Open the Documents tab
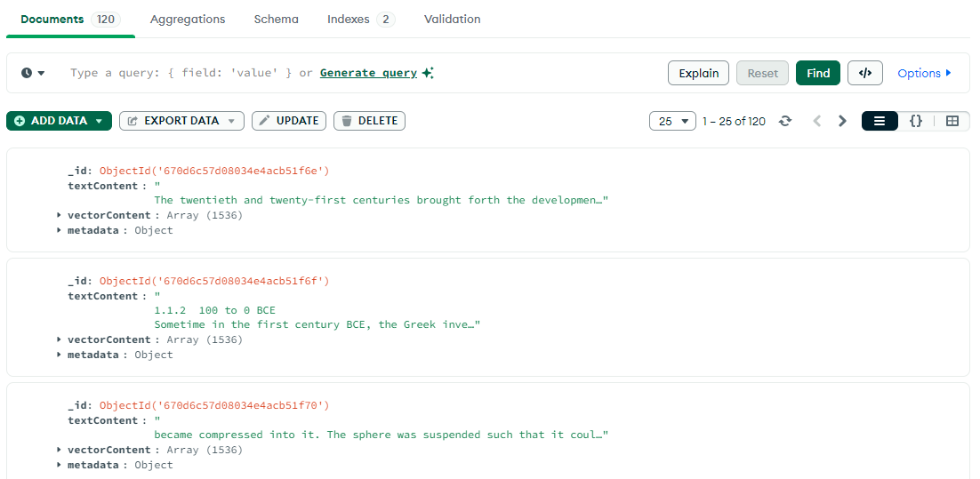The image size is (980, 479). click(70, 20)
